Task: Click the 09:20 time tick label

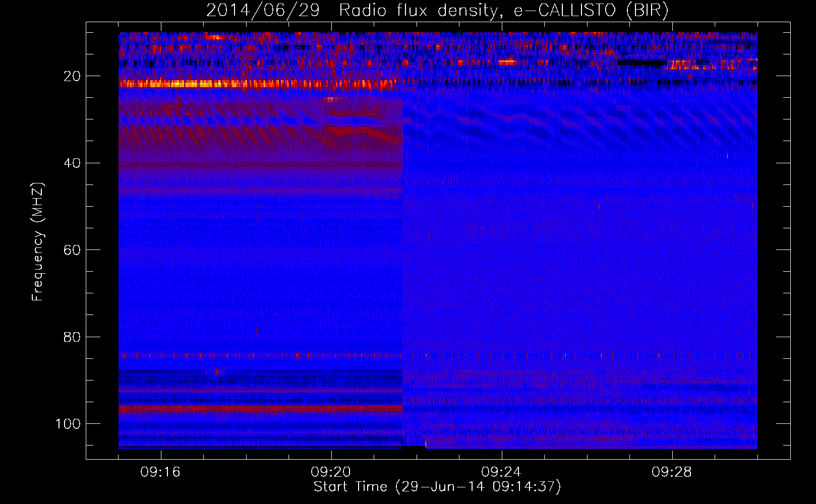Action: 331,472
